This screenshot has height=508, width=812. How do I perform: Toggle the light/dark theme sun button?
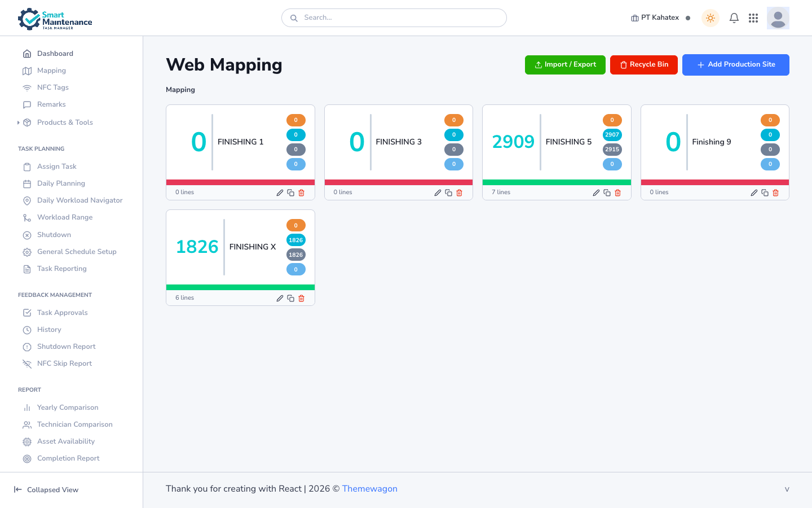pyautogui.click(x=710, y=18)
